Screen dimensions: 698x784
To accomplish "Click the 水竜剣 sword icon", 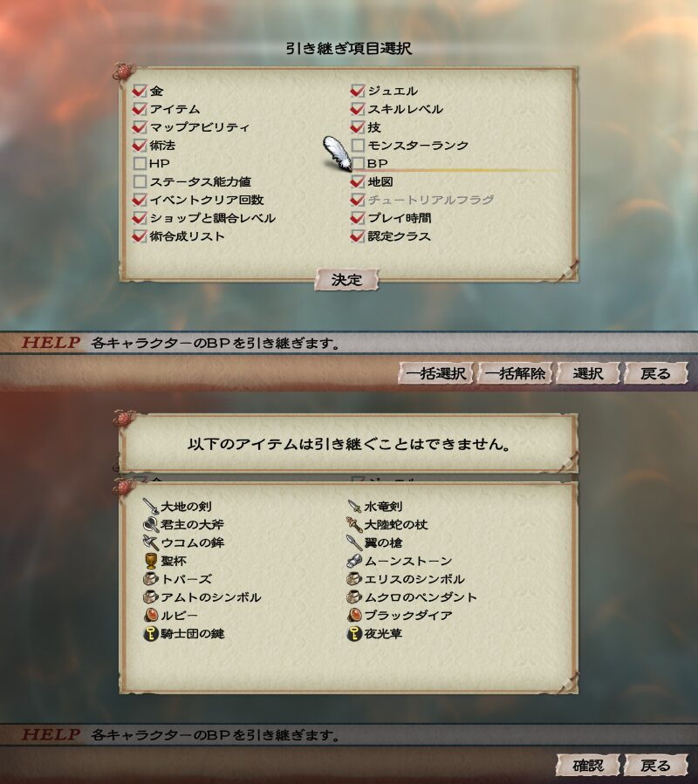I will tap(354, 506).
